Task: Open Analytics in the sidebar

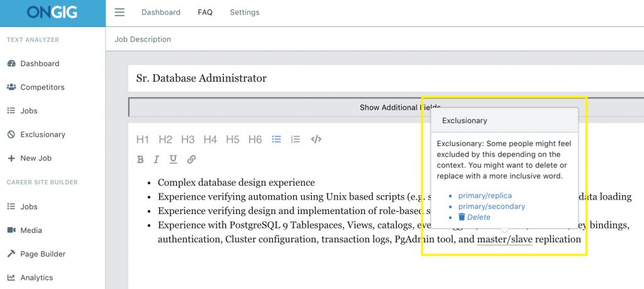Action: click(36, 278)
